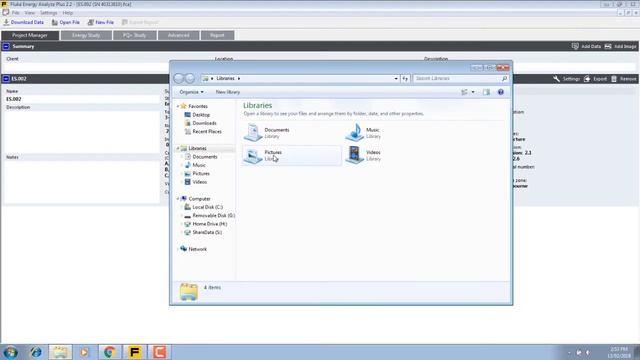Open the Videos library icon

(x=354, y=155)
